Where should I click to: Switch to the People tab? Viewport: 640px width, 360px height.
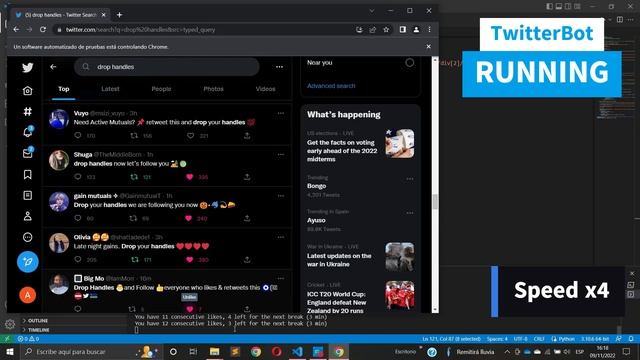point(161,89)
